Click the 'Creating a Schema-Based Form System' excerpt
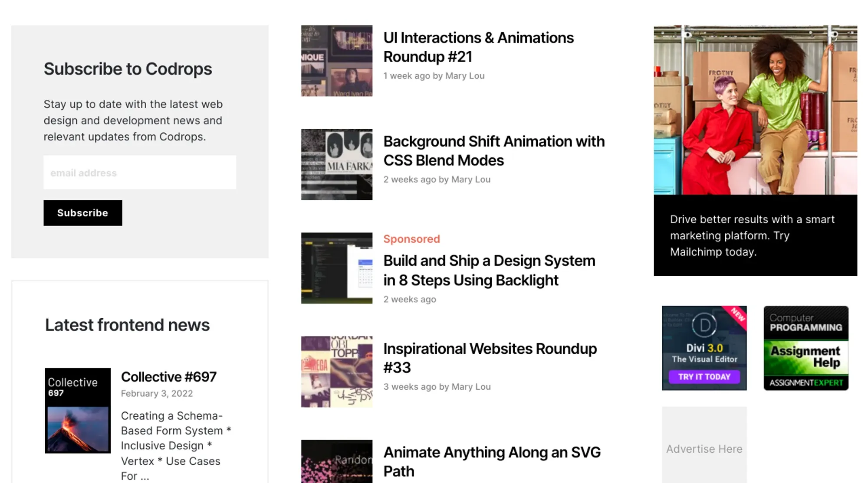The width and height of the screenshot is (868, 483). coord(176,445)
